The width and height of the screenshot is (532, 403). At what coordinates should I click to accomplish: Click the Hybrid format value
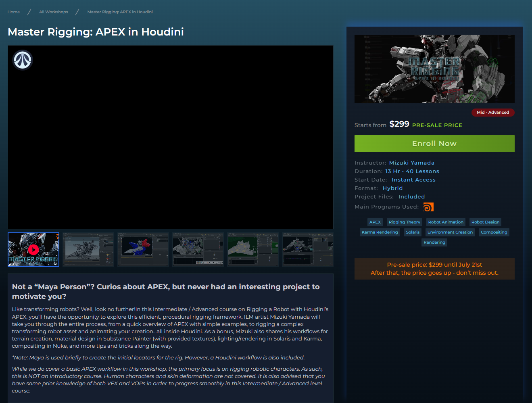[393, 188]
